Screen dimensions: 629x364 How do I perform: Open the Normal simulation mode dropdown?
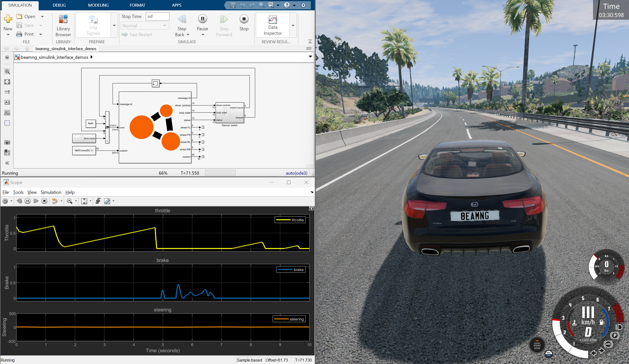click(x=145, y=26)
